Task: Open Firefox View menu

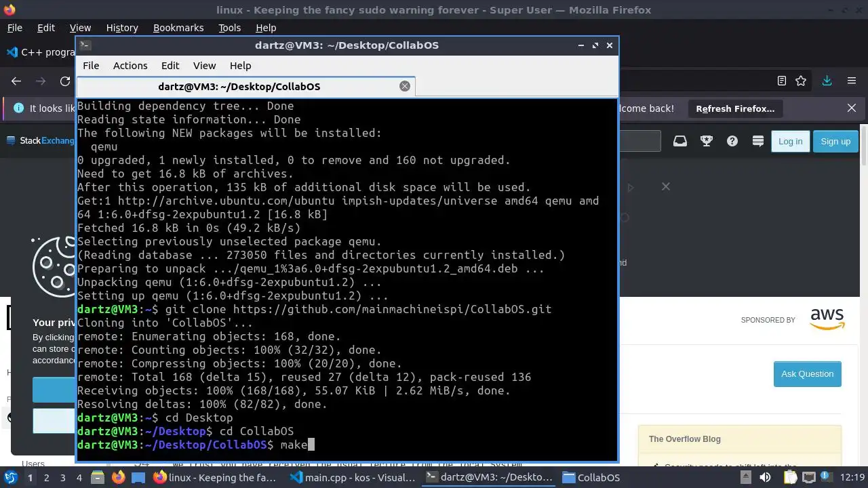Action: [x=80, y=28]
